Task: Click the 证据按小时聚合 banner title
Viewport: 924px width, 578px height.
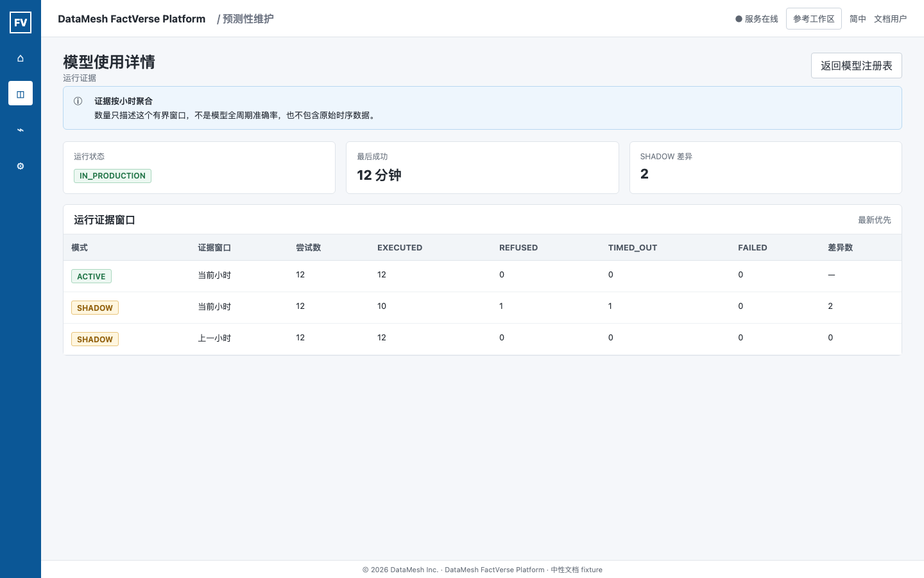Action: (123, 101)
